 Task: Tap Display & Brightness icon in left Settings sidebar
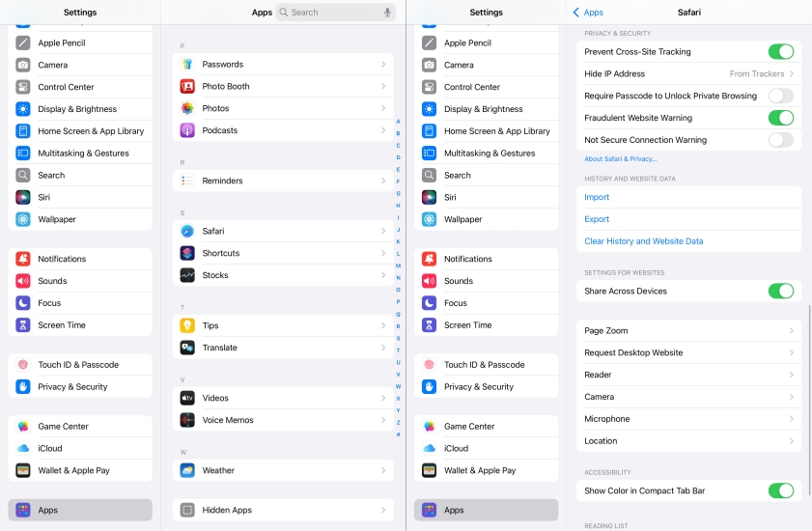tap(23, 109)
